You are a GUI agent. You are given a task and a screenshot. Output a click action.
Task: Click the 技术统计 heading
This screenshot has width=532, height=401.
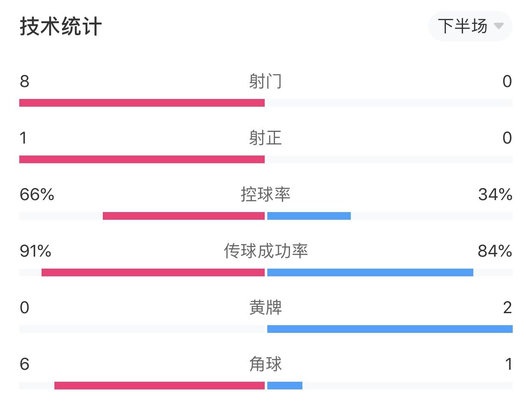coord(60,27)
